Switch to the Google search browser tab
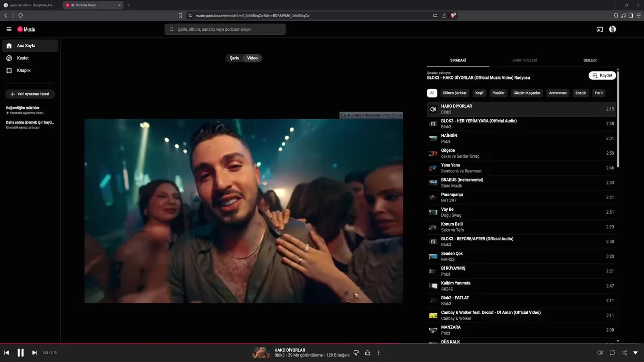The height and width of the screenshot is (362, 644). click(x=31, y=5)
